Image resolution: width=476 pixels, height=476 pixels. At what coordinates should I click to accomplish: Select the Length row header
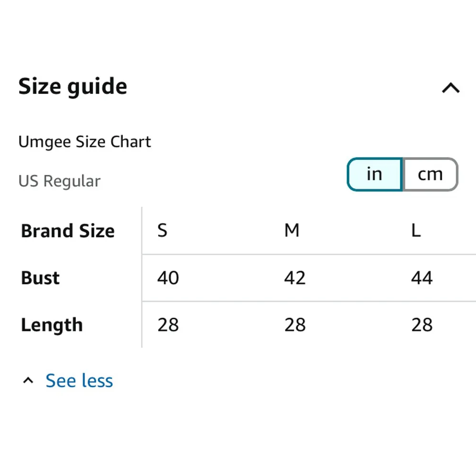coord(52,325)
